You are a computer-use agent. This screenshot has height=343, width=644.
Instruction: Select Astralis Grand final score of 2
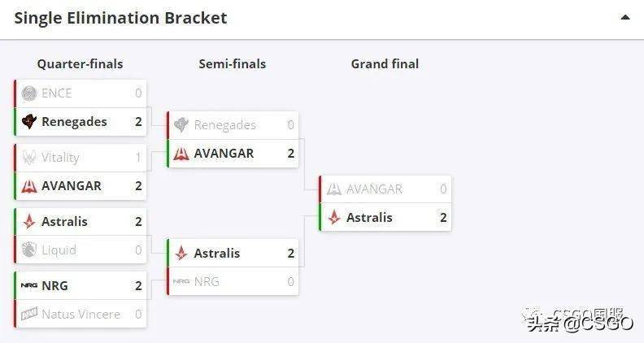[443, 217]
